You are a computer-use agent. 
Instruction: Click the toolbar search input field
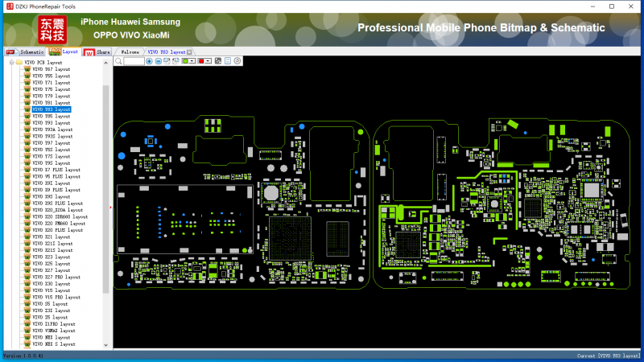(134, 61)
